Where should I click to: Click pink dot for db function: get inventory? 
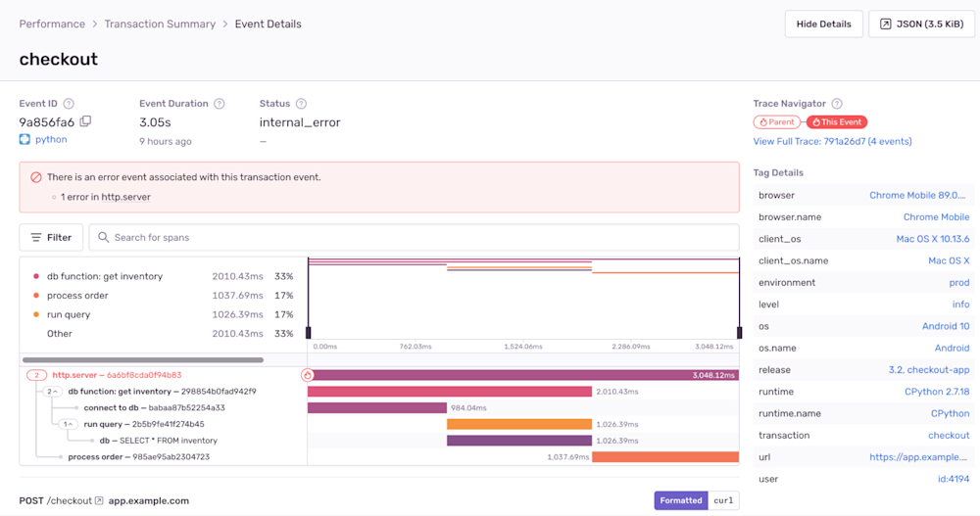(35, 276)
